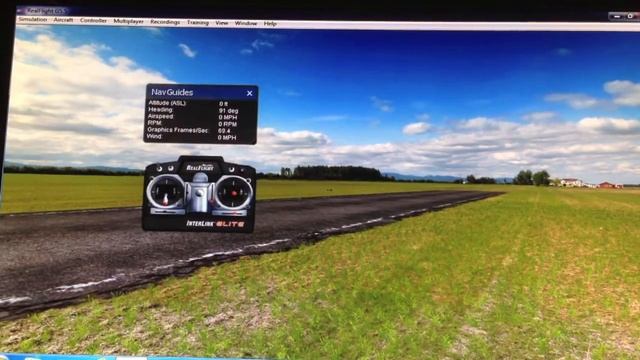Select the NavGuides title bar
640x360 pixels.
[201, 92]
